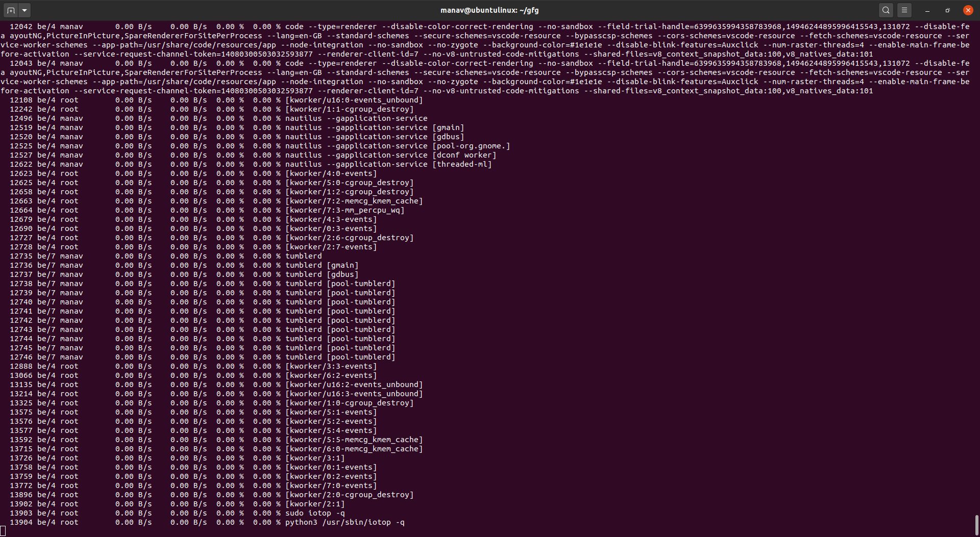Click '[kworker/5:2-events]' entry
The height and width of the screenshot is (537, 980).
coord(331,421)
